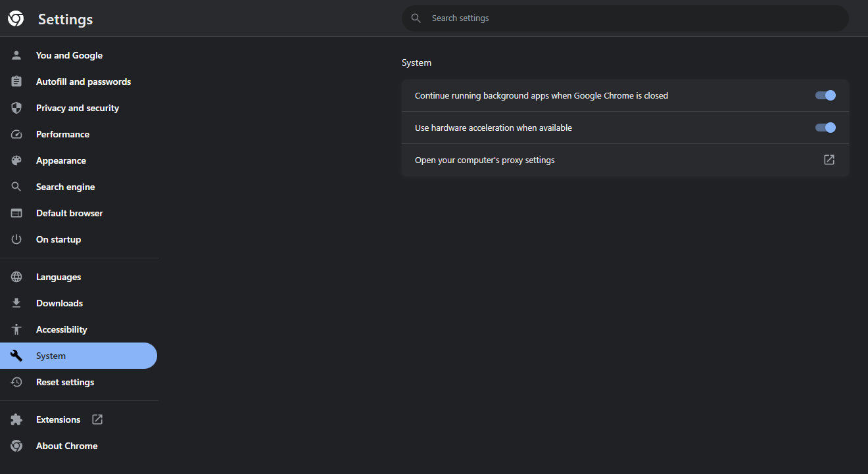Click Open your computer's proxy settings row

[x=485, y=160]
